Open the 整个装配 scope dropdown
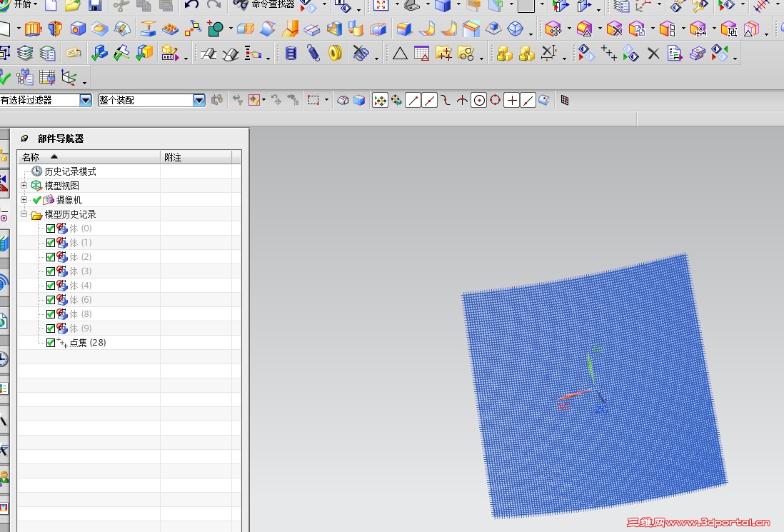Viewport: 784px width, 532px height. point(199,101)
